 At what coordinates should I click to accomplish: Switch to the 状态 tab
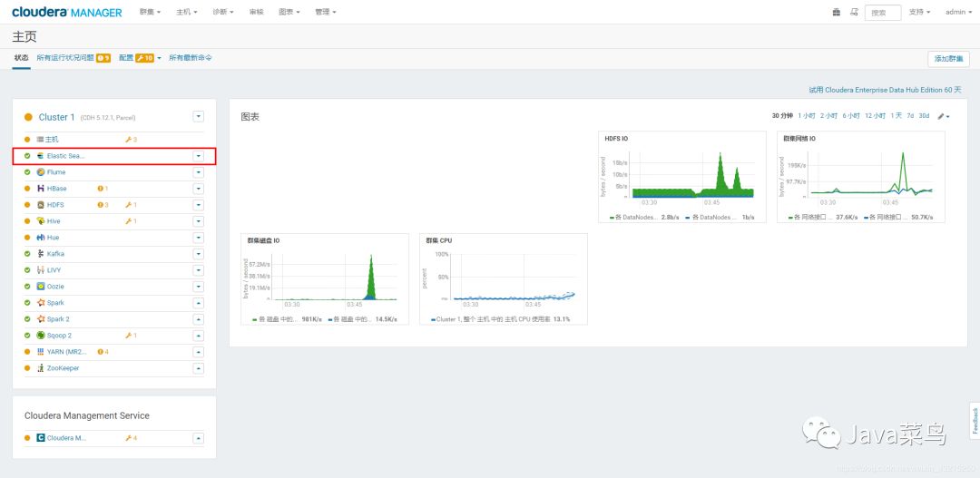click(x=21, y=57)
